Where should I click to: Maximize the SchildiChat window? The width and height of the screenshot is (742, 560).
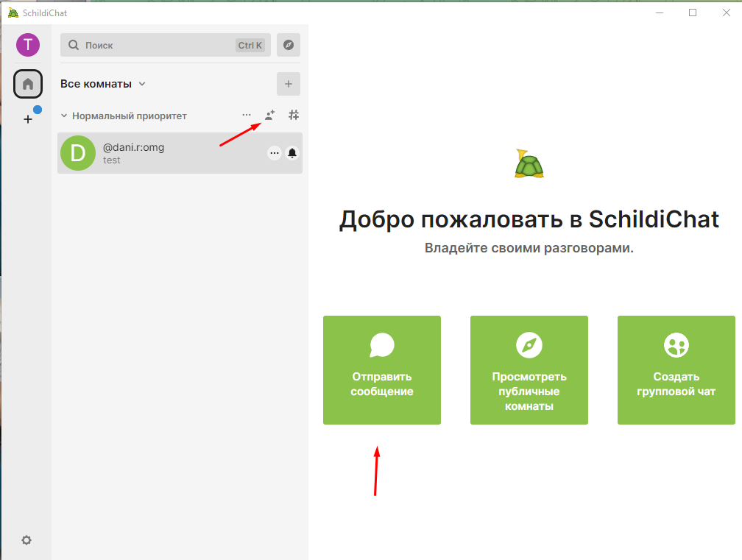693,13
